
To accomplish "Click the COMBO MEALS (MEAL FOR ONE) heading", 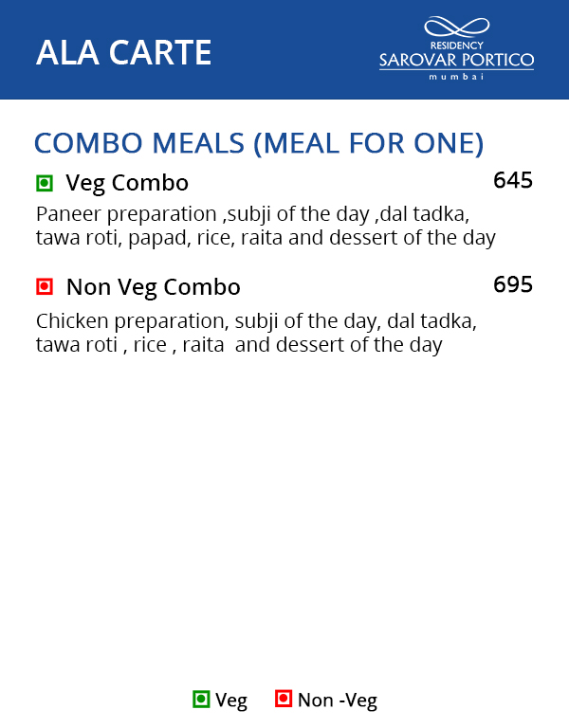I will (x=258, y=143).
